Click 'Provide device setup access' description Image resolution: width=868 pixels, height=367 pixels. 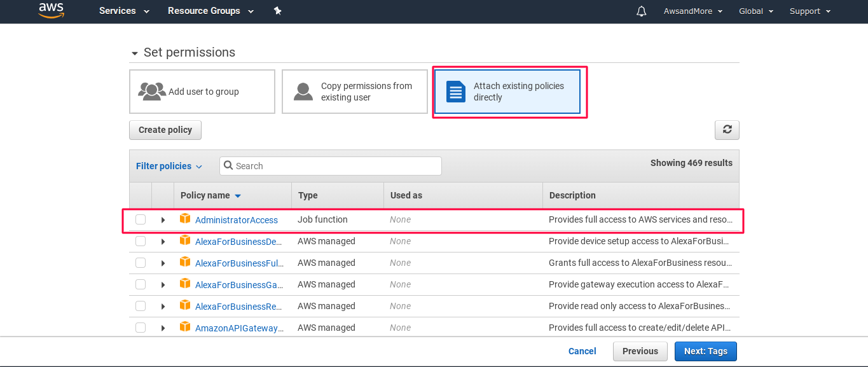click(x=639, y=241)
